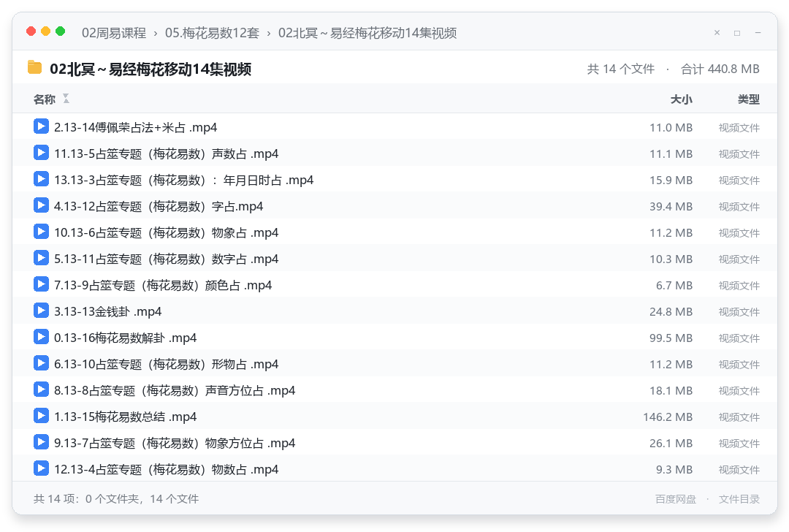Select breadcrumb 02北冥～易经梅花移动14集视频
This screenshot has width=789, height=532.
(367, 33)
